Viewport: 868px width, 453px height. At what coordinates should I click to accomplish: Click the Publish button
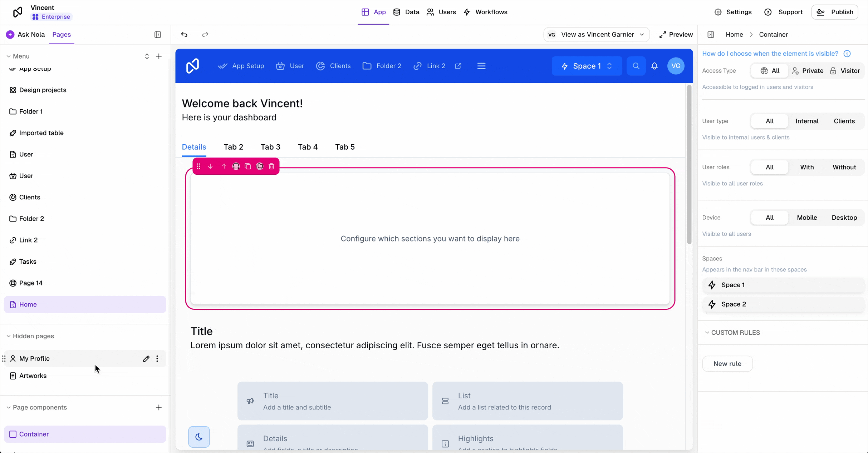click(x=835, y=12)
